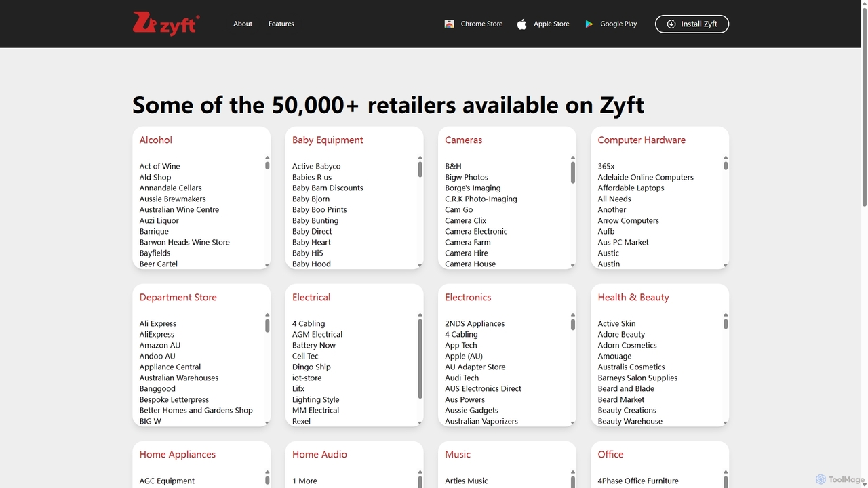This screenshot has height=488, width=868.
Task: Open the About menu item
Action: (243, 24)
